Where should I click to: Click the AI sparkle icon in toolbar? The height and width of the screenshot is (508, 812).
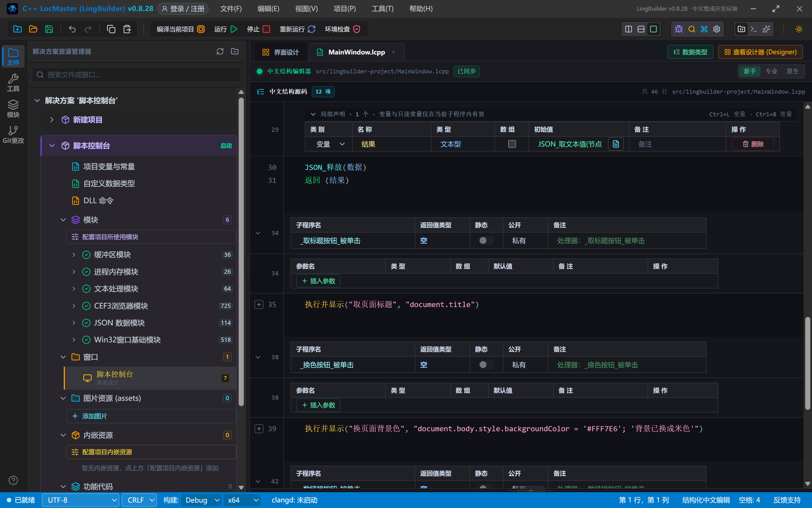(766, 29)
